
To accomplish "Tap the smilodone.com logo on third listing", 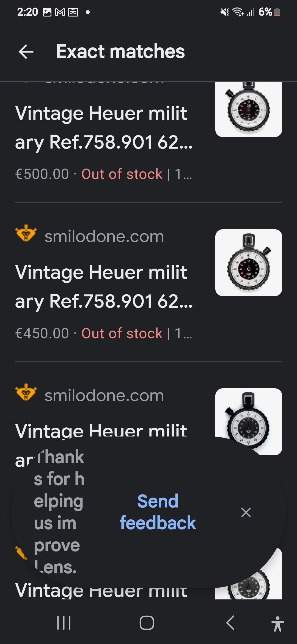I will (26, 392).
